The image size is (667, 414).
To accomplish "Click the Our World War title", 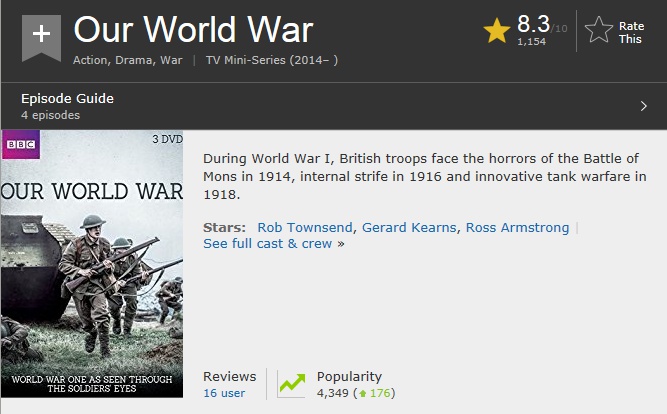I will [x=194, y=29].
